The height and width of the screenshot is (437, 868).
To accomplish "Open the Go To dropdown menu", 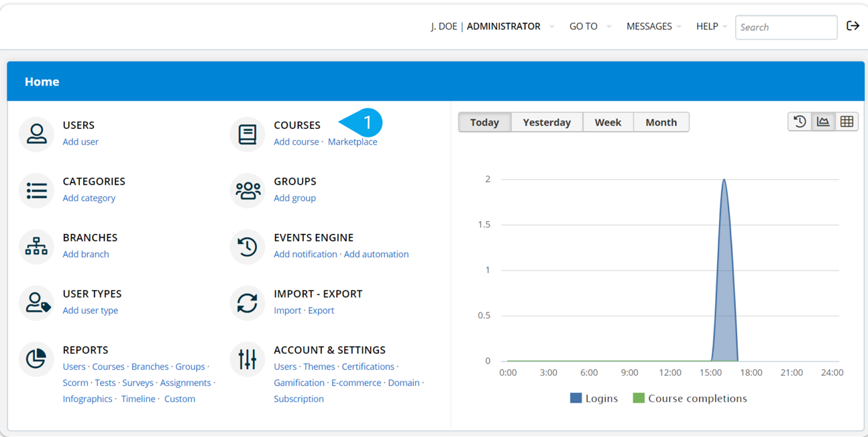I will click(x=590, y=26).
